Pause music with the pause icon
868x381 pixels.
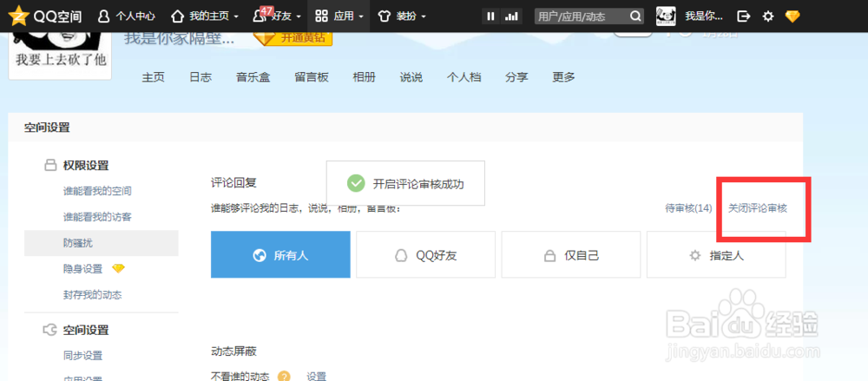pyautogui.click(x=491, y=16)
